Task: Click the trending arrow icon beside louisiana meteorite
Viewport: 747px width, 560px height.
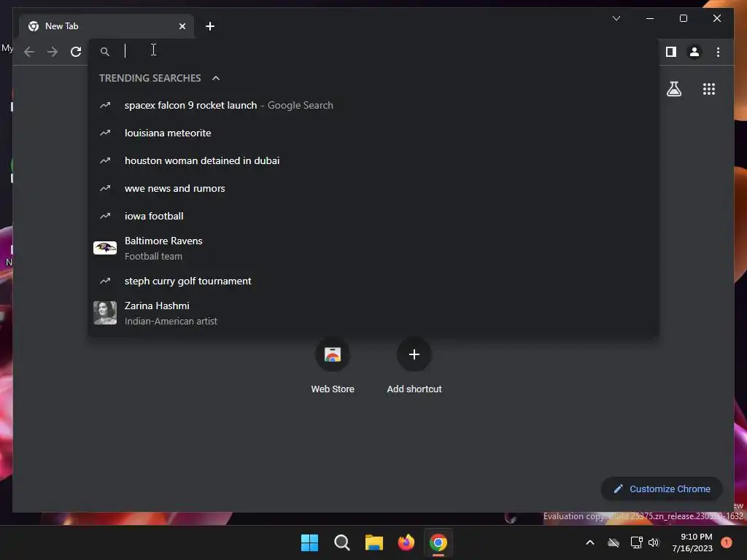Action: (105, 133)
